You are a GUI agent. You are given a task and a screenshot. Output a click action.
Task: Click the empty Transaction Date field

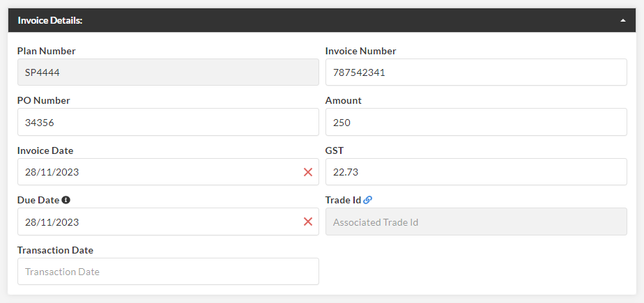pos(168,272)
